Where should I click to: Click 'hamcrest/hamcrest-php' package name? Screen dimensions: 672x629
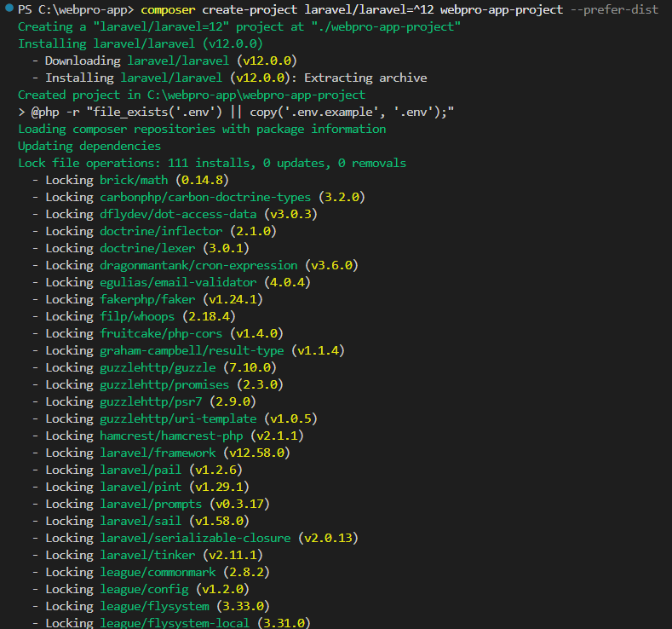[171, 436]
